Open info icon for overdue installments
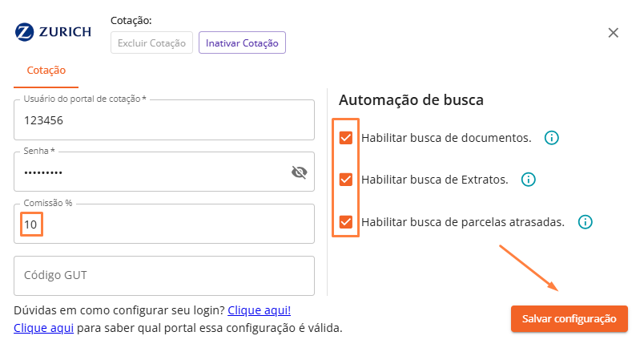The height and width of the screenshot is (348, 644). (x=585, y=222)
